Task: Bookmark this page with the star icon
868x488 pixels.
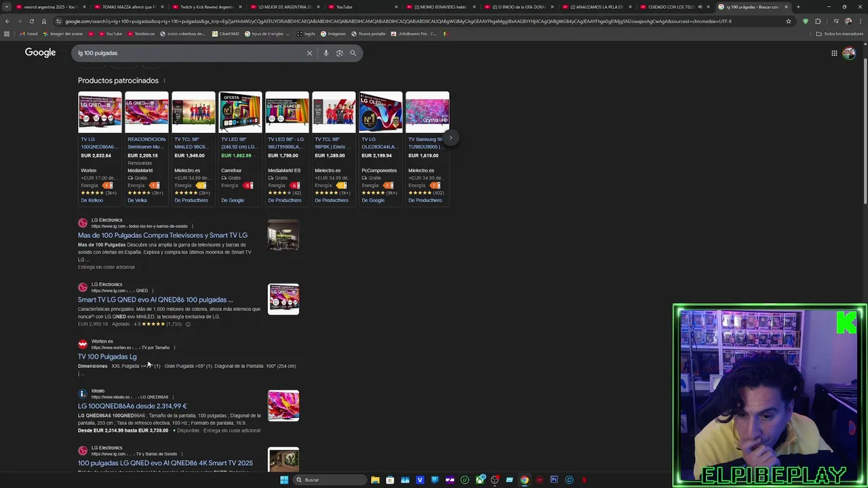Action: (x=788, y=21)
